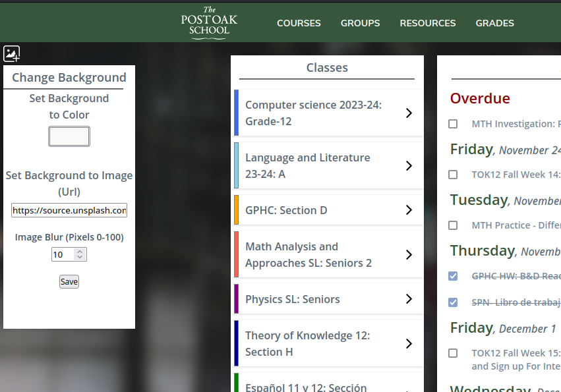Screen dimensions: 561x392
Task: Check the TOK12 Fall Week 14 checkbox
Action: pyautogui.click(x=453, y=175)
